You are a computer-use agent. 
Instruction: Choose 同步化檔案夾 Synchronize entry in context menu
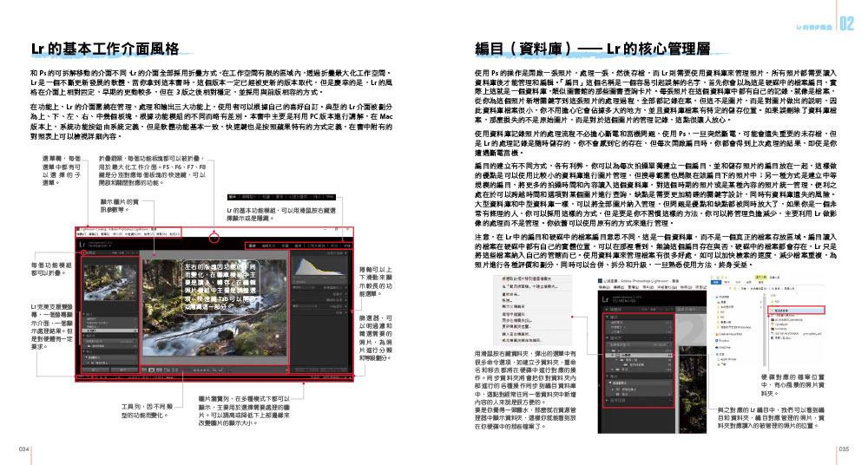click(x=516, y=320)
